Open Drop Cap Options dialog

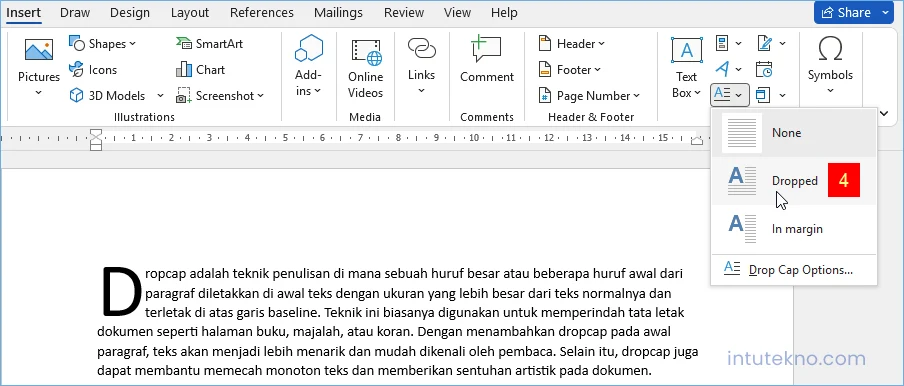[794, 270]
